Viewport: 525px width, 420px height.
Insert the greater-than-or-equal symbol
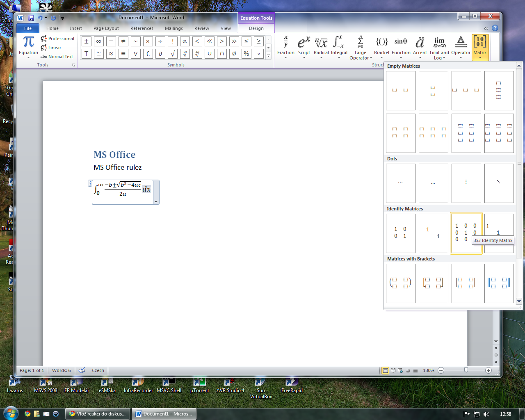(x=259, y=41)
